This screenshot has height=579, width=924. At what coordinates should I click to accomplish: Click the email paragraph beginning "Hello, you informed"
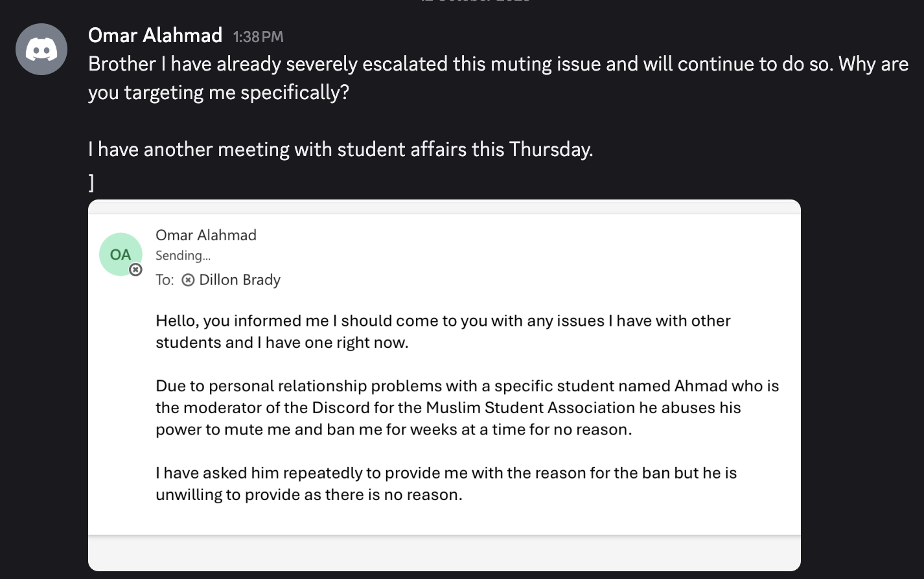[443, 331]
